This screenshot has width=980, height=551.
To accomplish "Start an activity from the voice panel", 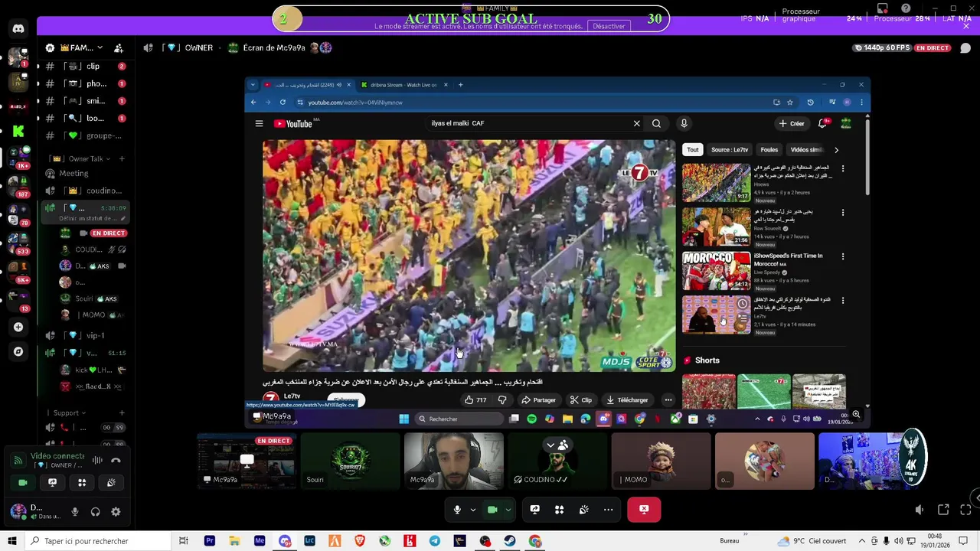I will pos(82,482).
